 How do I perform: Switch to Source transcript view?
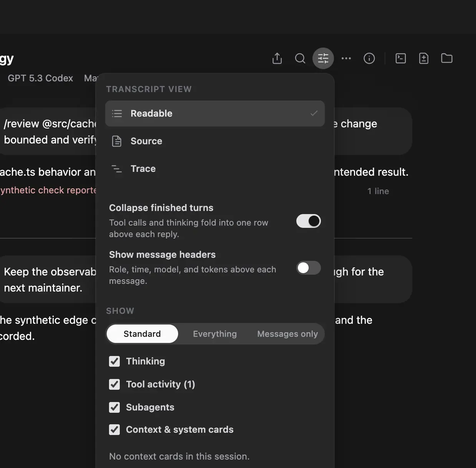click(215, 141)
